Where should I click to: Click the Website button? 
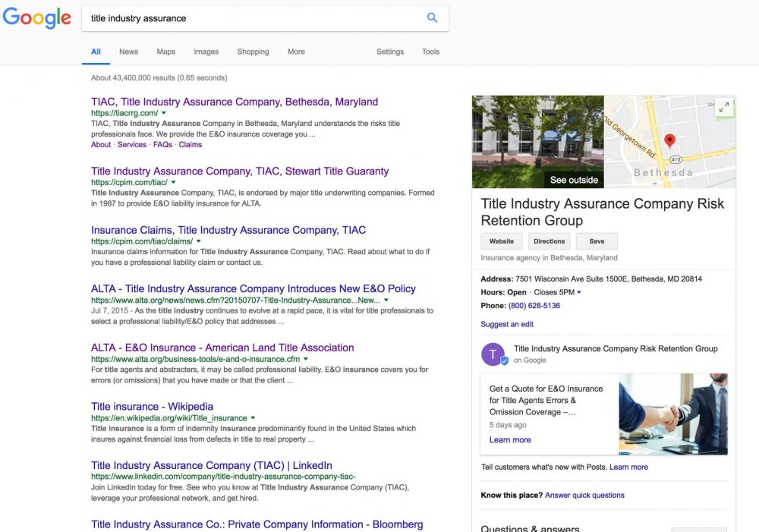tap(501, 241)
